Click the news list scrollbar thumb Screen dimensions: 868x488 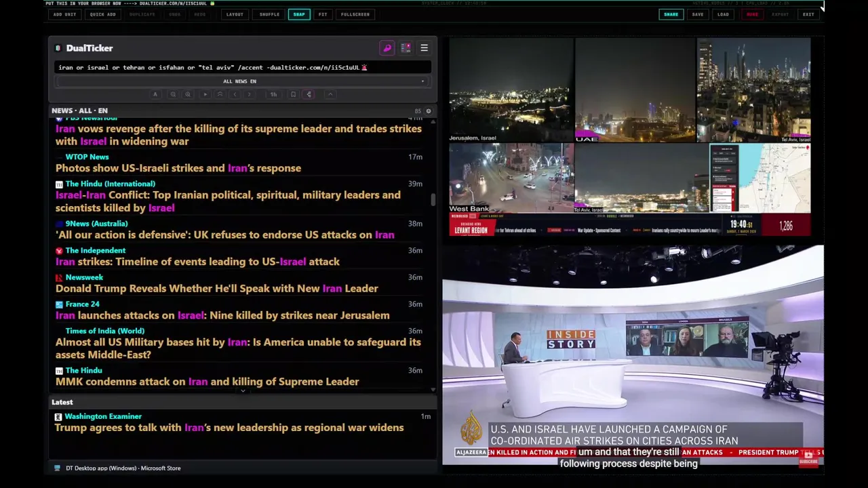coord(433,199)
